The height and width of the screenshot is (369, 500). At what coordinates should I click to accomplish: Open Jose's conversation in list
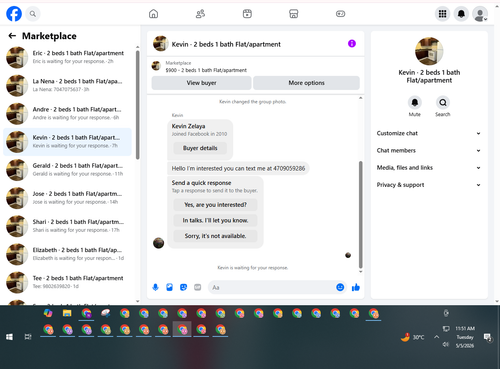[x=67, y=198]
